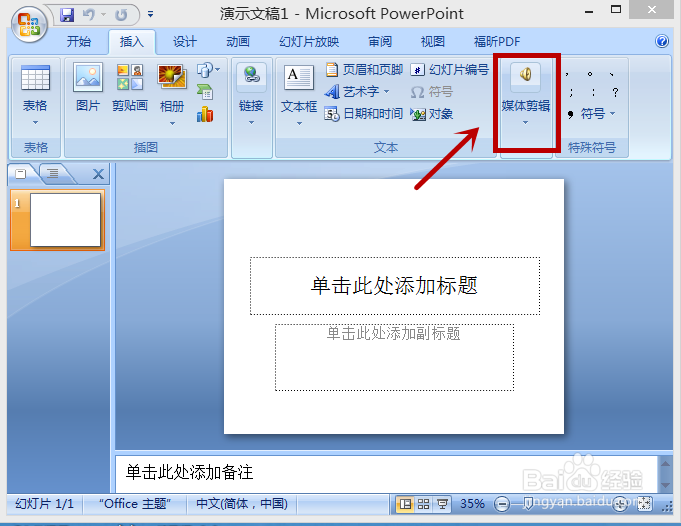681x526 pixels.
Task: Switch to Slide Sorter view
Action: 423,504
